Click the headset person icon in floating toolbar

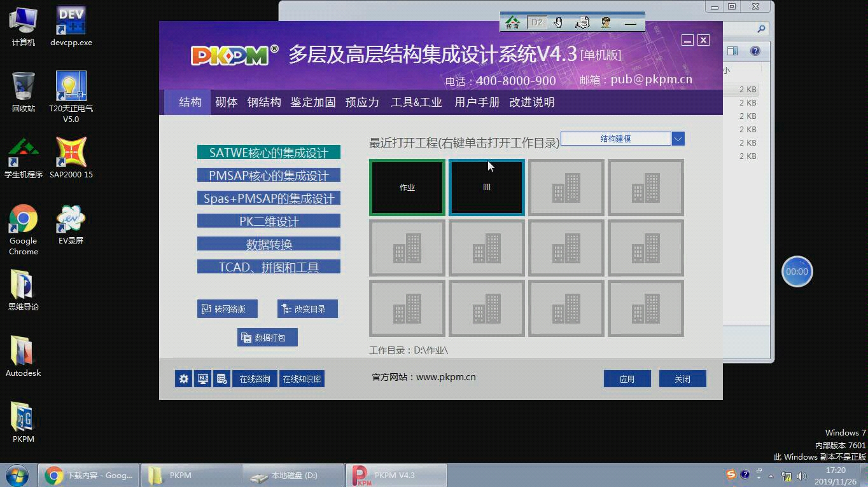tap(606, 22)
